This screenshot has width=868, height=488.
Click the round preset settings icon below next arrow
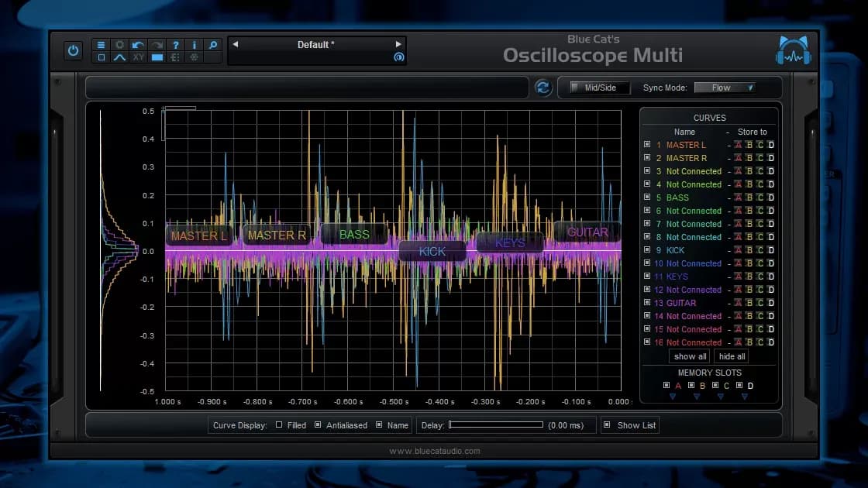[x=398, y=57]
